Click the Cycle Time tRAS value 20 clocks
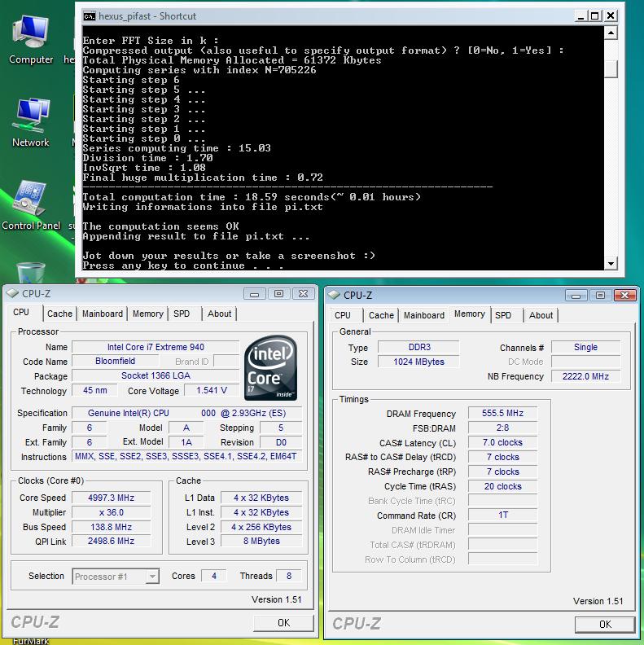Screen dimensions: 644x645 tap(502, 487)
